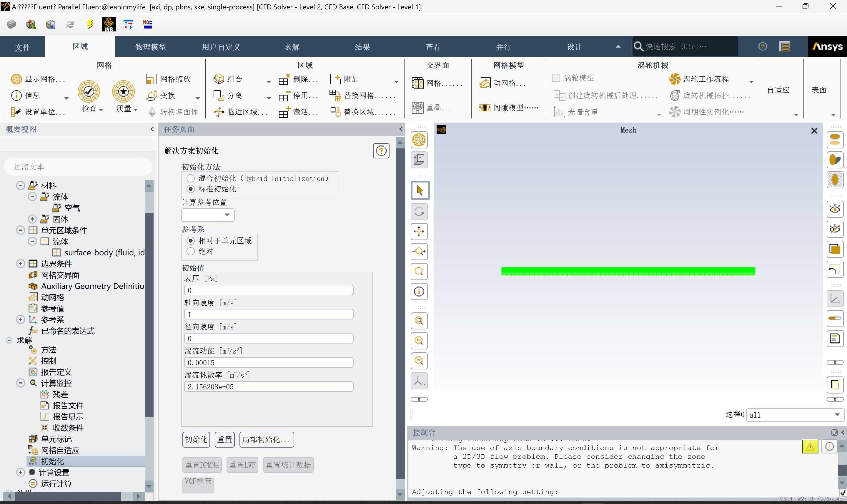Viewport: 847px width, 504px height.
Task: Click the Turbo Workflow (涡轮工作流程) icon
Action: (x=675, y=79)
